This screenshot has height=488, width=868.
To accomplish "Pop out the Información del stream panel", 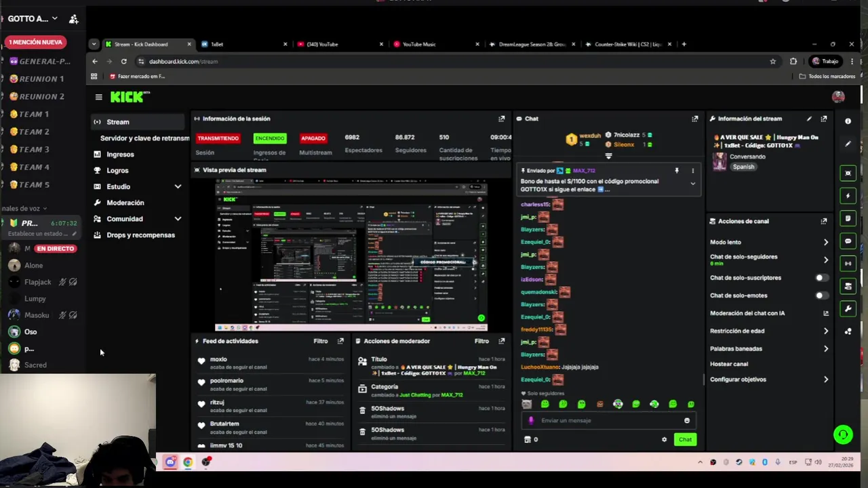I will point(824,119).
